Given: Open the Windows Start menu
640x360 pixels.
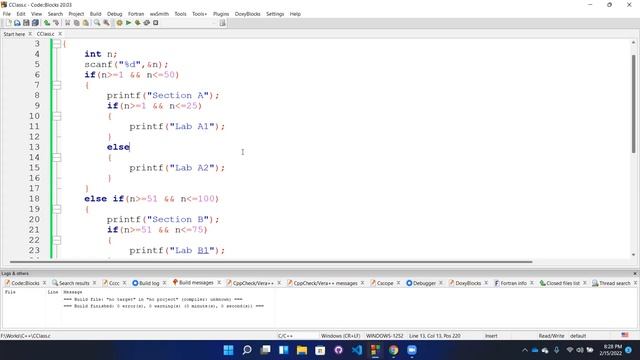Looking at the screenshot, I should [x=229, y=350].
